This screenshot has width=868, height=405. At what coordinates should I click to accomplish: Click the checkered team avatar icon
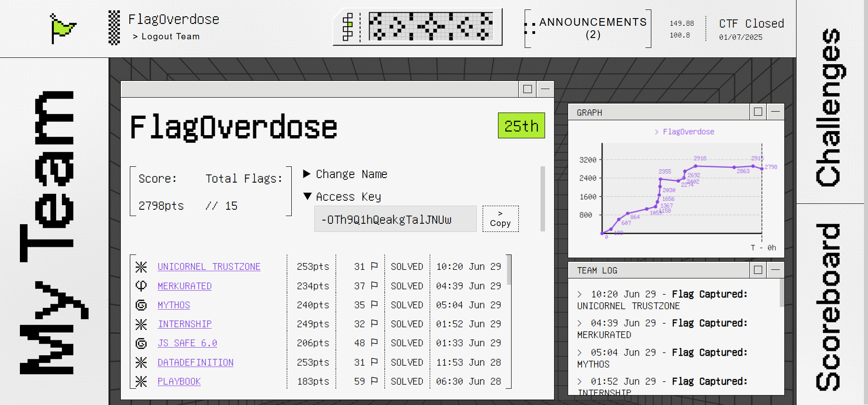pos(114,28)
